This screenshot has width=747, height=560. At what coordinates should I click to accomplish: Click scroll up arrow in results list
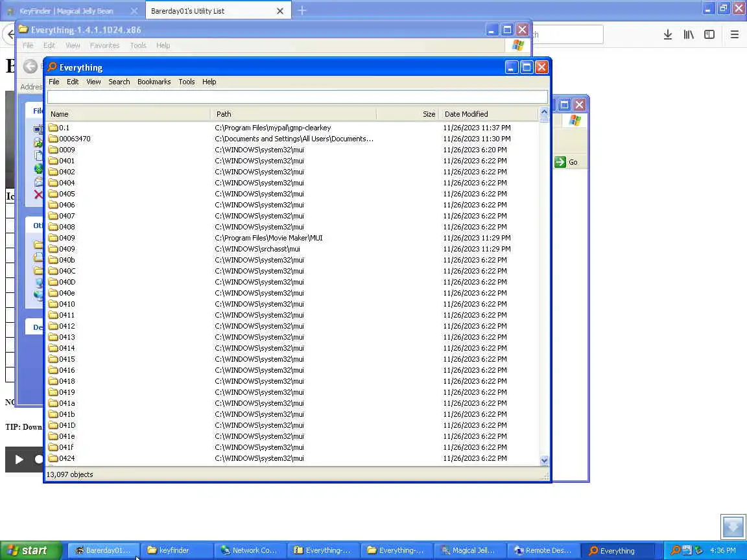[544, 112]
